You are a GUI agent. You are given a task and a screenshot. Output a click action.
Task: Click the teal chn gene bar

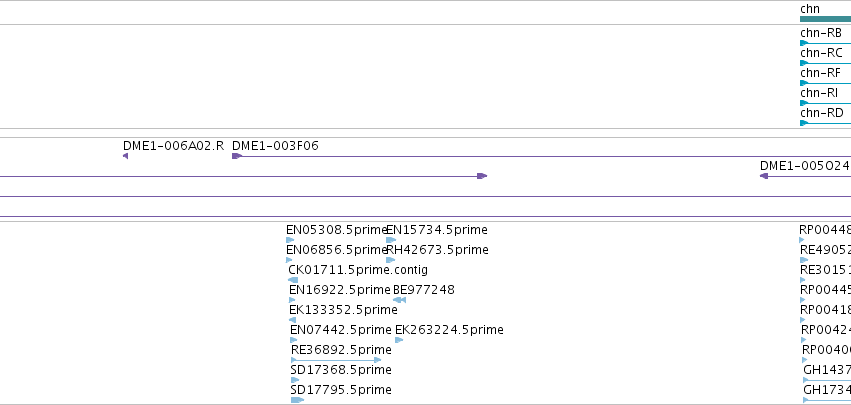click(825, 19)
